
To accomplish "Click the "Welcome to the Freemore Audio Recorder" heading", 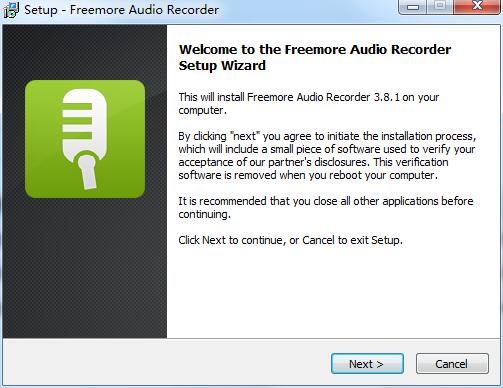I will coord(315,49).
